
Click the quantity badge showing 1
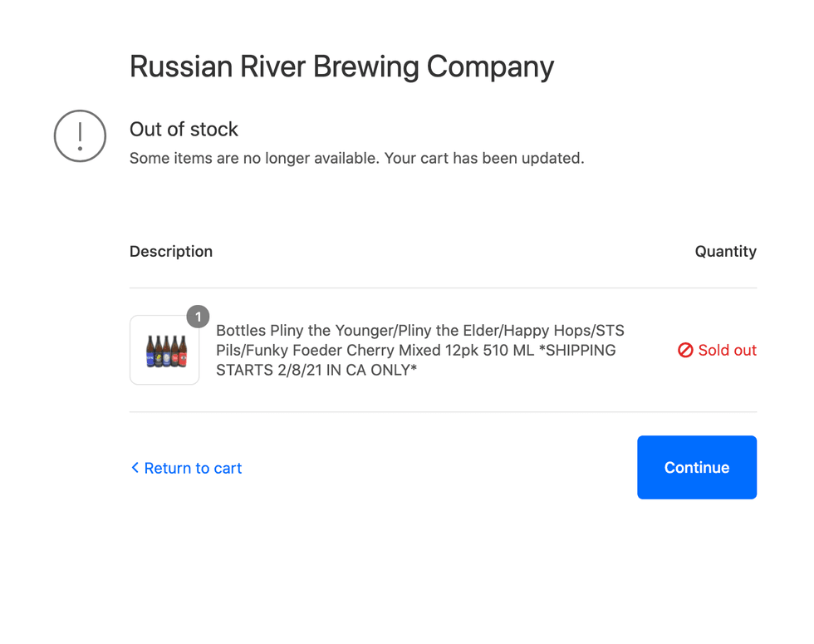[x=198, y=317]
